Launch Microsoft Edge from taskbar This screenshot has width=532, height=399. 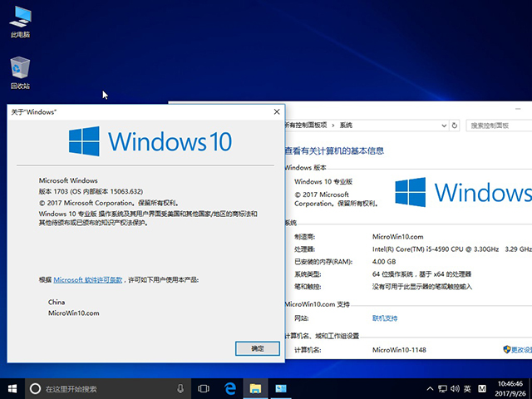pos(231,388)
